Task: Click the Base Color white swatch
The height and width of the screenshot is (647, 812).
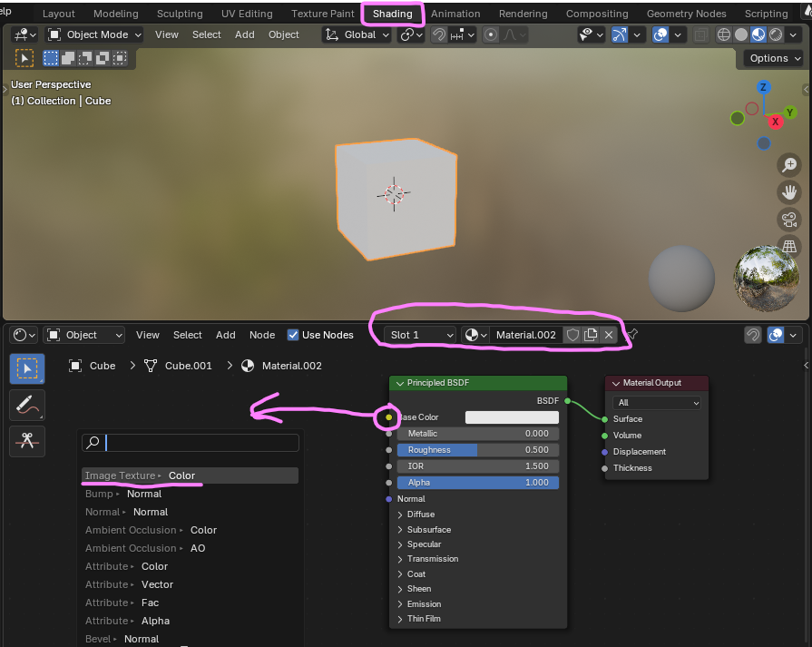Action: coord(512,417)
